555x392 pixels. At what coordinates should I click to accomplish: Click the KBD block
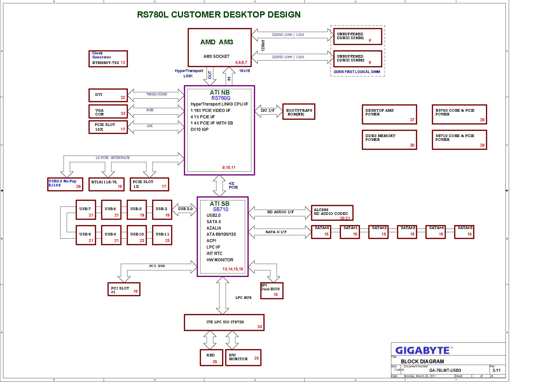tap(211, 357)
